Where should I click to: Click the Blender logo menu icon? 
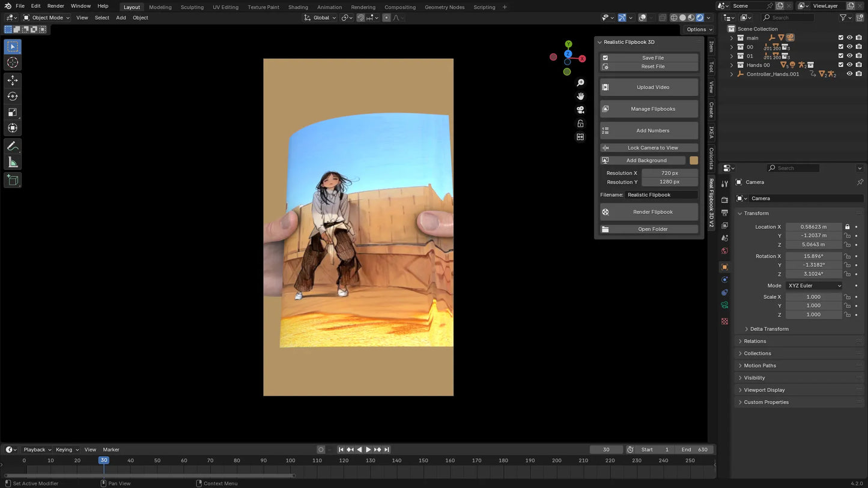(7, 6)
